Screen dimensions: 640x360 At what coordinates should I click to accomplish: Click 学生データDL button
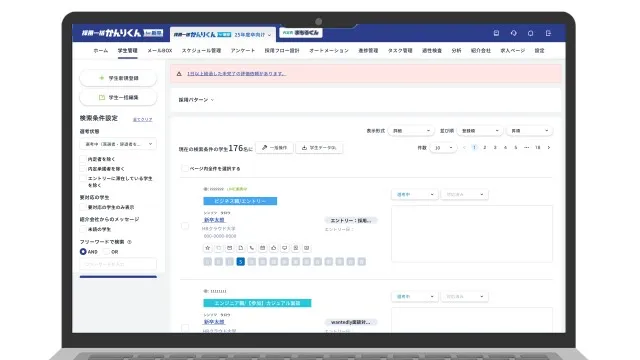point(319,148)
